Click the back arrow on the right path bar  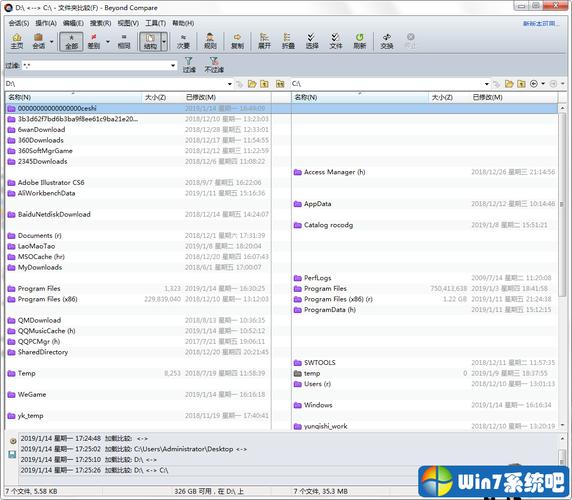[534, 84]
